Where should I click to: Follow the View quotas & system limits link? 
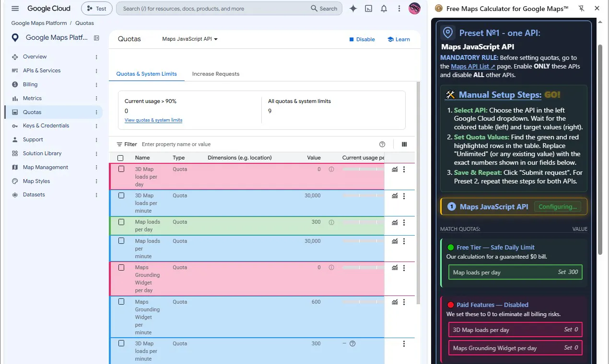tap(153, 120)
